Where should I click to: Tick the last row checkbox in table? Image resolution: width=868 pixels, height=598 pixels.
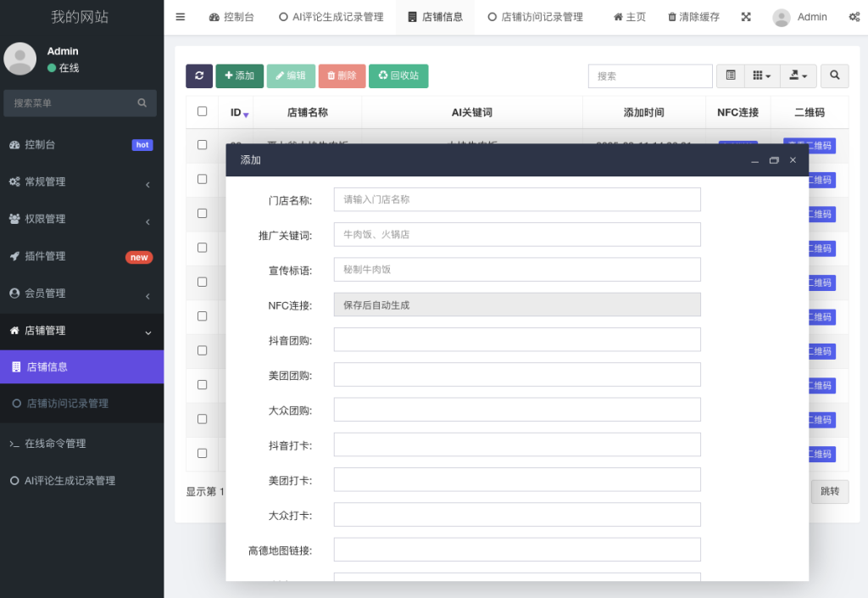(202, 453)
